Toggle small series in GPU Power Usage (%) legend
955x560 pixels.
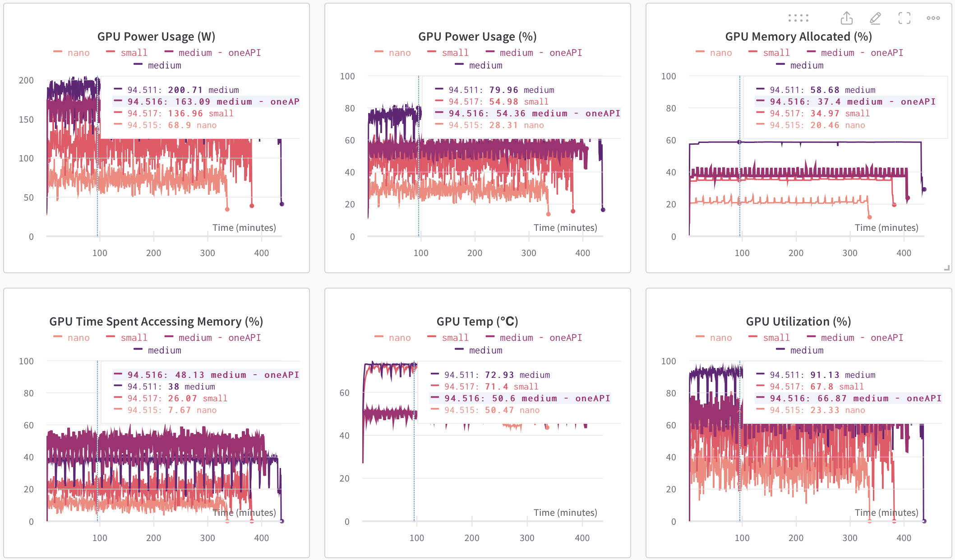click(x=455, y=53)
